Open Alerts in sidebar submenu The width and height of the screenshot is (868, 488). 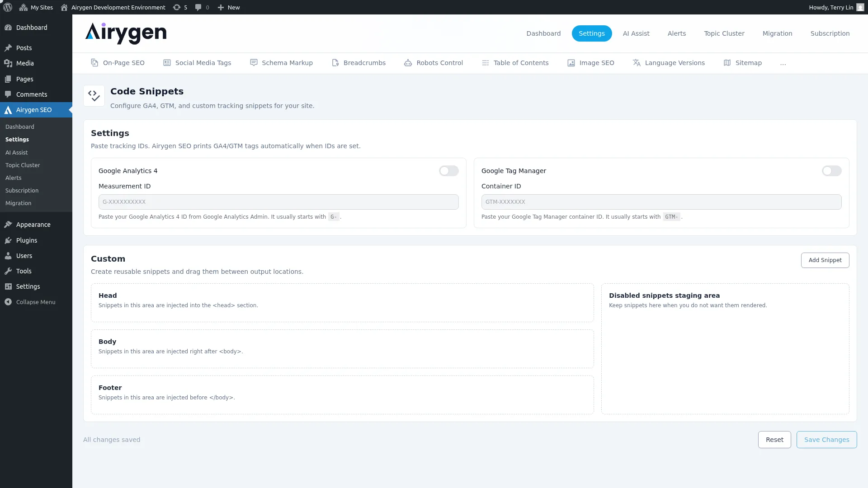click(x=14, y=178)
